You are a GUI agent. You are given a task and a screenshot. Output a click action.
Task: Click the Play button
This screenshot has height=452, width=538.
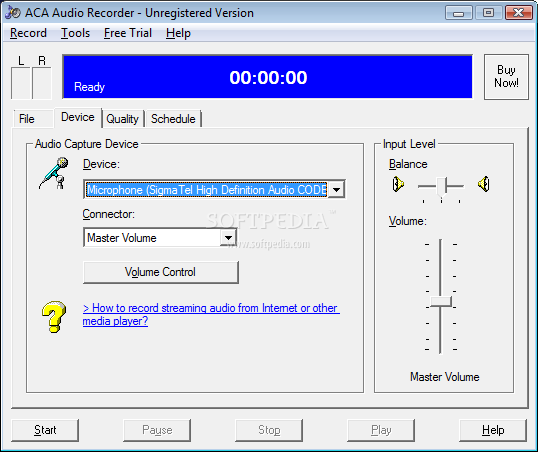tap(381, 430)
